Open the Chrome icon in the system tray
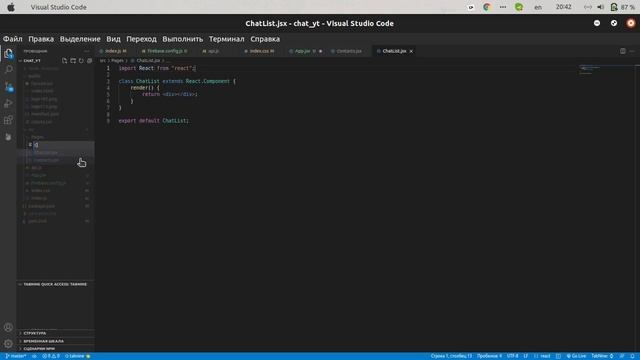The height and width of the screenshot is (360, 640). click(x=487, y=7)
